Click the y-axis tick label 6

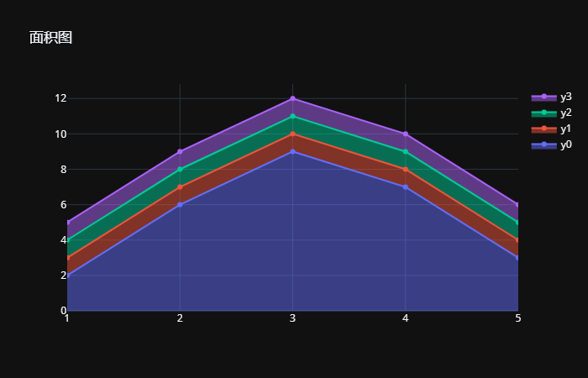tap(63, 205)
